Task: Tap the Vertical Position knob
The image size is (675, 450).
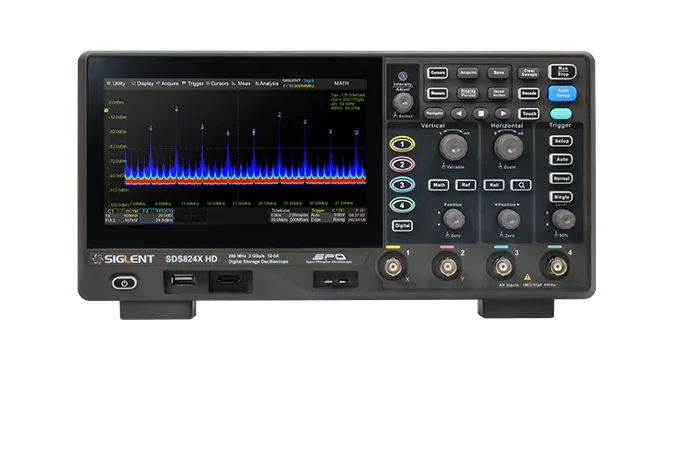Action: pyautogui.click(x=454, y=219)
